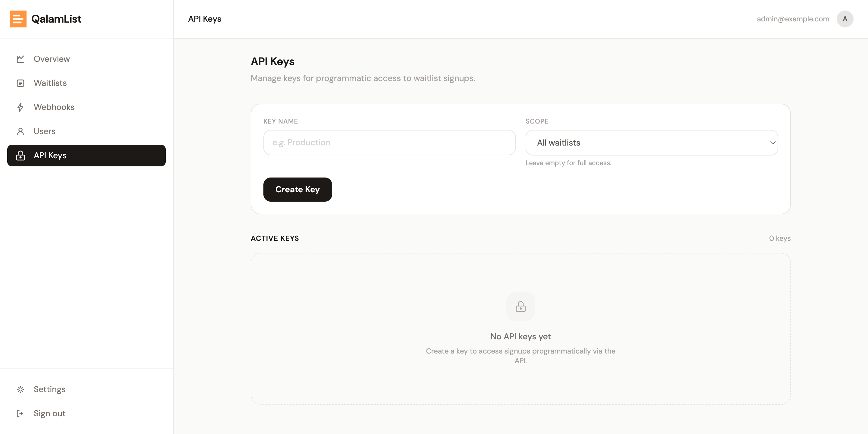Viewport: 868px width, 434px height.
Task: Click the QalamList brand name
Action: (x=56, y=19)
